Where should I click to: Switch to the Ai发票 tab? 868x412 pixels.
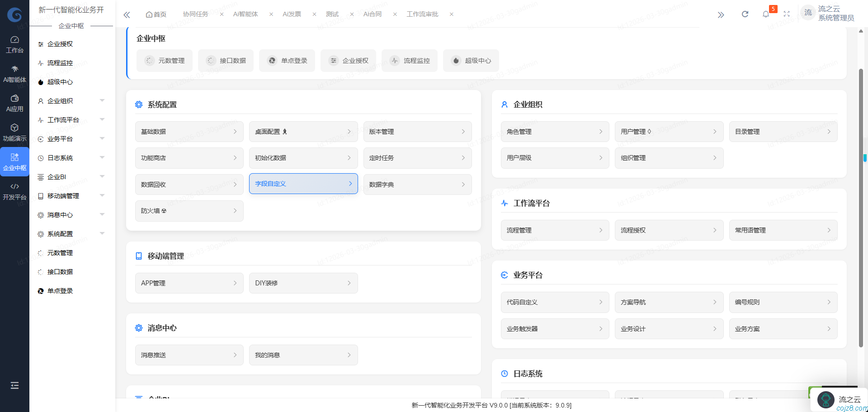[292, 14]
